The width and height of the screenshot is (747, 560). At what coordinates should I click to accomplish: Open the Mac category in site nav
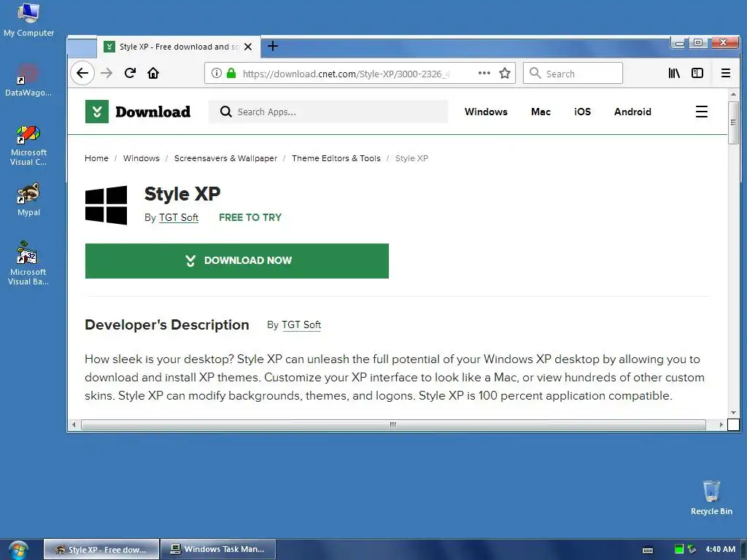click(x=541, y=112)
